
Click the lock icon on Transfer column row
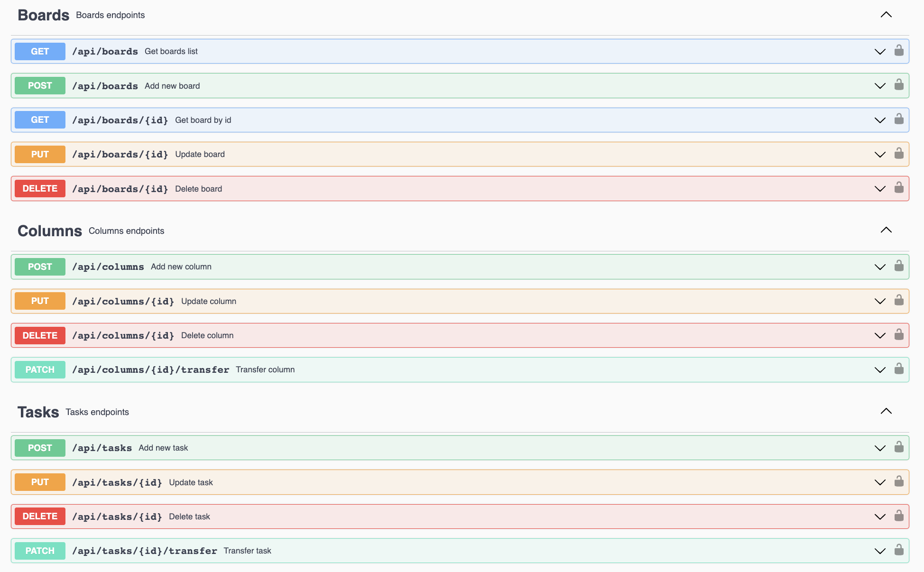tap(899, 369)
